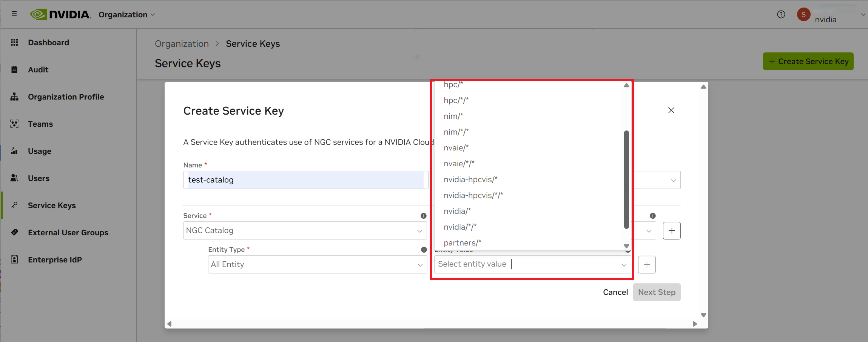Image resolution: width=868 pixels, height=342 pixels.
Task: Click the Create Service Key button
Action: [x=808, y=61]
